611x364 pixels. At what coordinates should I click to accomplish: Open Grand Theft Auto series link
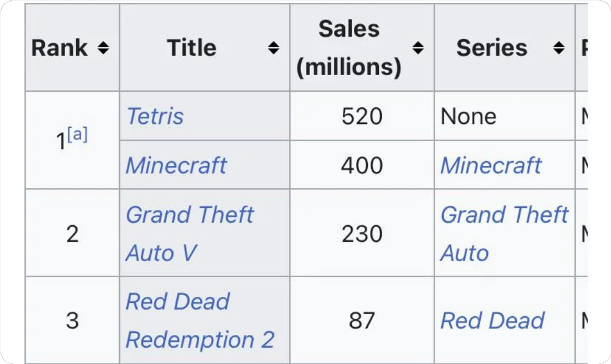[504, 233]
